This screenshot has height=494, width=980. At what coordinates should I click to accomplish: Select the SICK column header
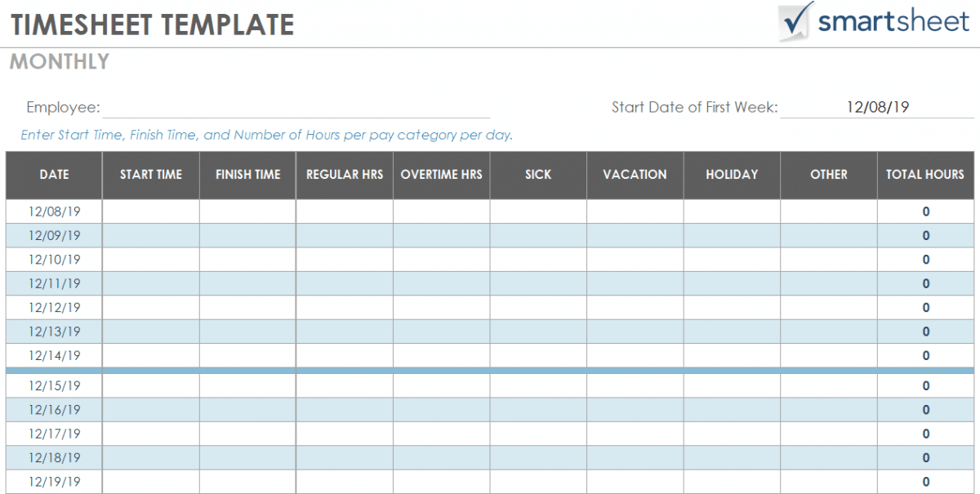538,175
